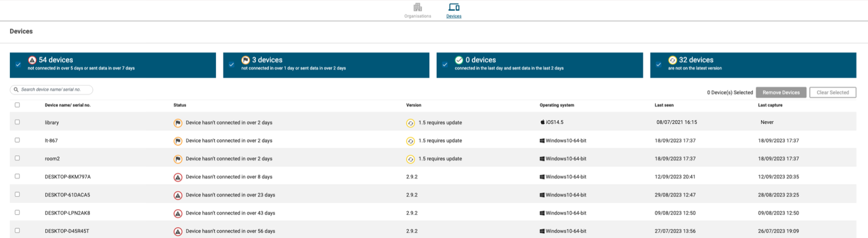868x238 pixels.
Task: Click the Device name/ serial no. column header
Action: pyautogui.click(x=67, y=105)
